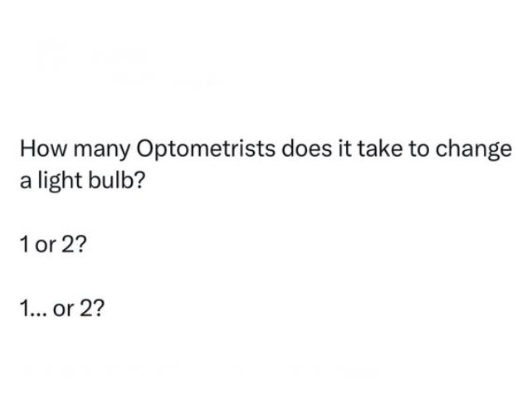Click the "2?" ending the final line
This screenshot has width=532, height=409.
click(90, 309)
